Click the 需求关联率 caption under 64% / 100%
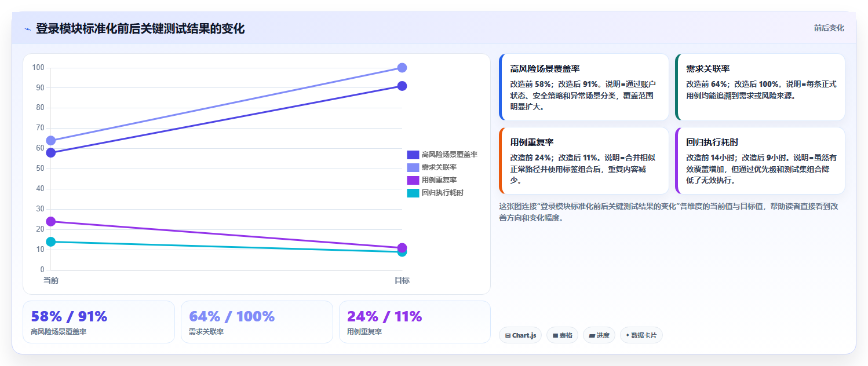868x366 pixels. 206,332
